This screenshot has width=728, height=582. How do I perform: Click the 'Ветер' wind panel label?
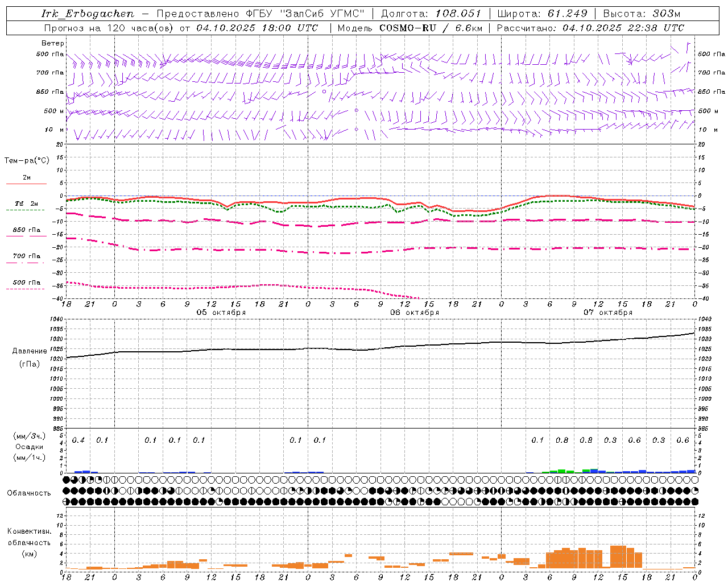[x=53, y=43]
